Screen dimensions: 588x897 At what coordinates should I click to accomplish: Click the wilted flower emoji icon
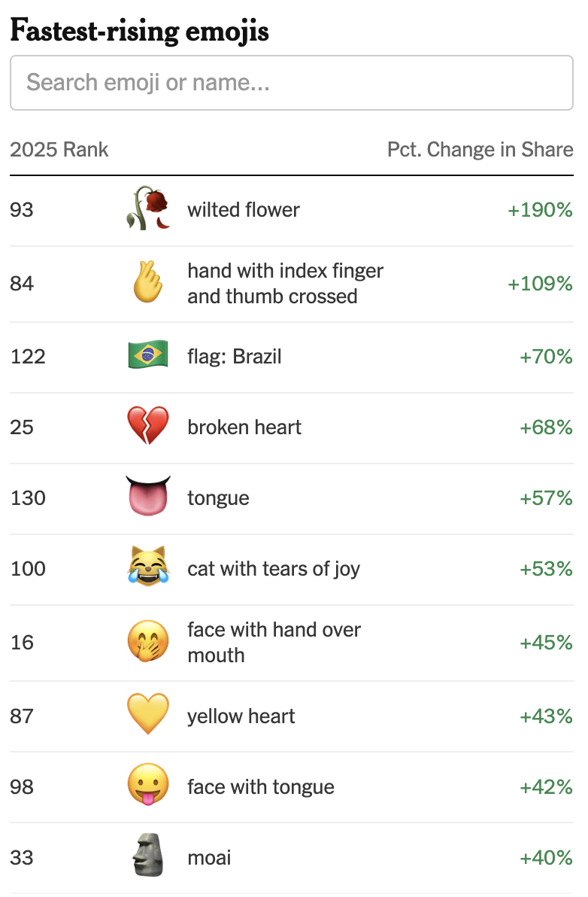[x=148, y=208]
